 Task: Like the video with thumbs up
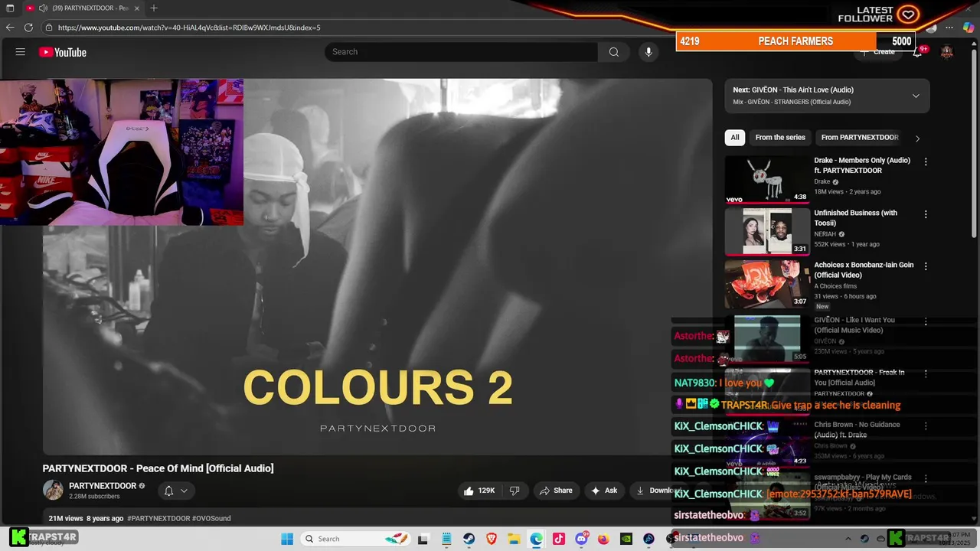(479, 491)
